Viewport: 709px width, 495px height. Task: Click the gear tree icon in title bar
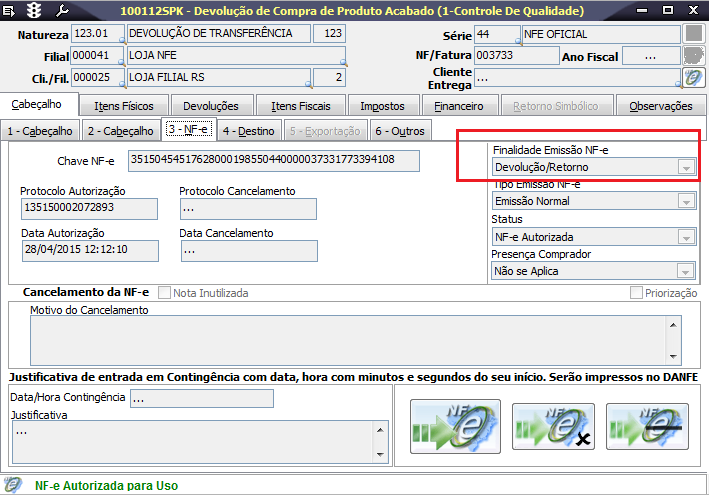(x=33, y=10)
